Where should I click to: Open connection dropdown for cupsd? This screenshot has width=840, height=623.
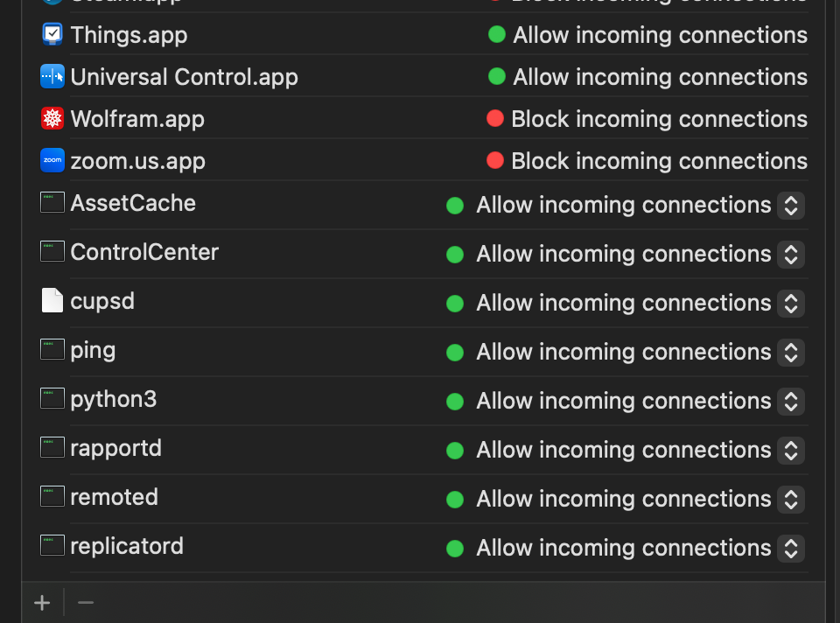790,304
